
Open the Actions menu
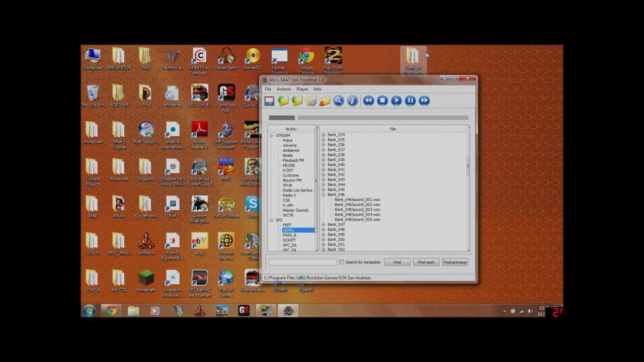[x=284, y=89]
